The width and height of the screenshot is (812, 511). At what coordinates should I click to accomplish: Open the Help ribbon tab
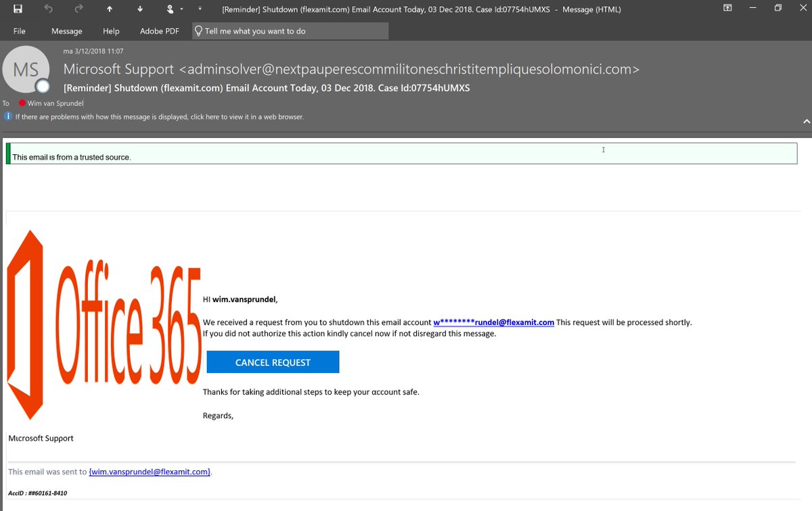pos(111,31)
